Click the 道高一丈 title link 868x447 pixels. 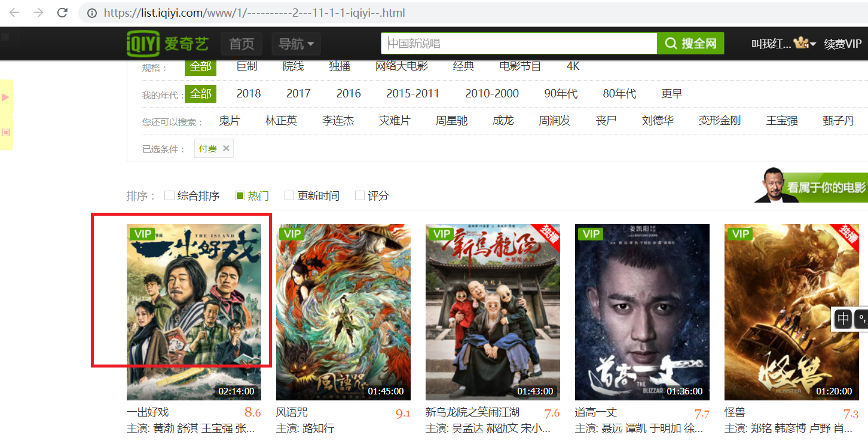[596, 412]
